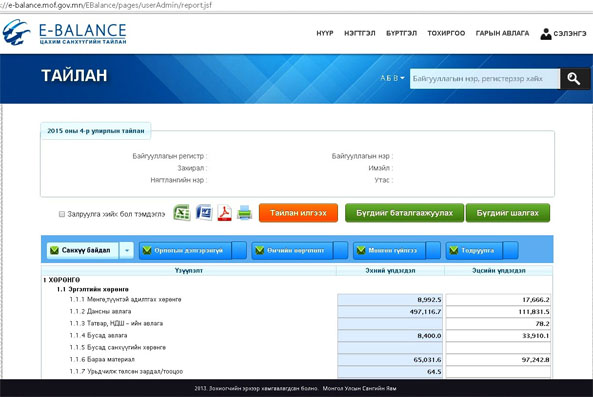This screenshot has width=593, height=397.
Task: Click the Үзүүлэлт column header
Action: pyautogui.click(x=189, y=271)
